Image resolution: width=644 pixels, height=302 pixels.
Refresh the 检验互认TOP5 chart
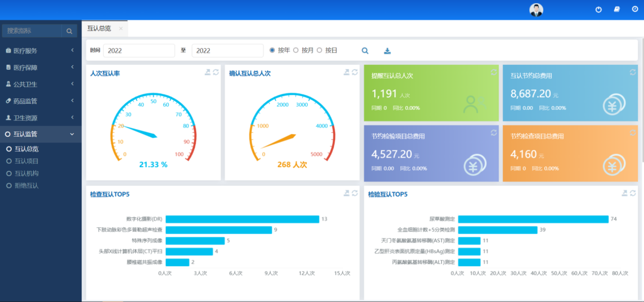tap(633, 193)
